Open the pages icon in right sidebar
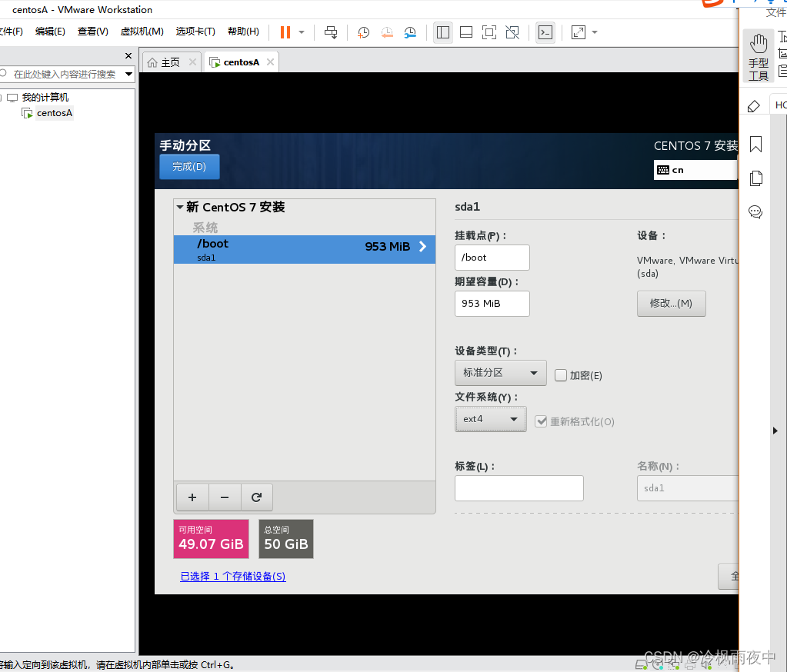Viewport: 787px width, 672px height. pos(756,178)
